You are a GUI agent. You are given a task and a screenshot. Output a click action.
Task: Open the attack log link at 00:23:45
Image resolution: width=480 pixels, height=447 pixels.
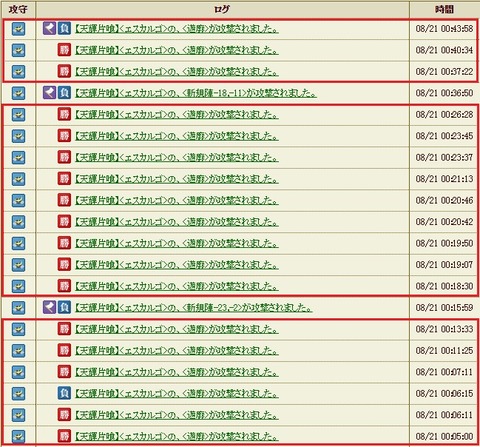[x=176, y=136]
